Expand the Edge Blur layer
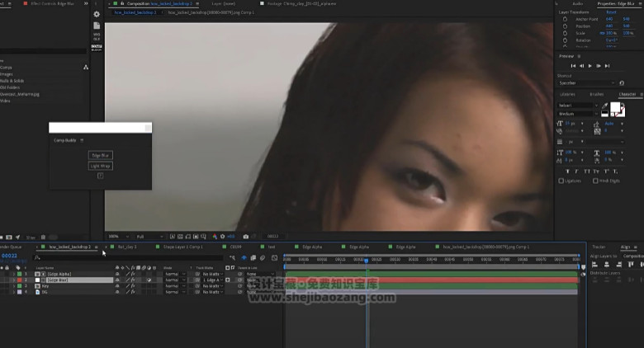Viewport: 644px width, 348px height. [x=13, y=280]
